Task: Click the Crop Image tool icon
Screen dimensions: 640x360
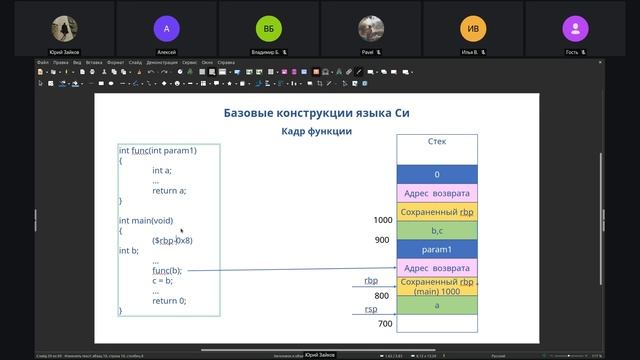Action: [x=320, y=83]
